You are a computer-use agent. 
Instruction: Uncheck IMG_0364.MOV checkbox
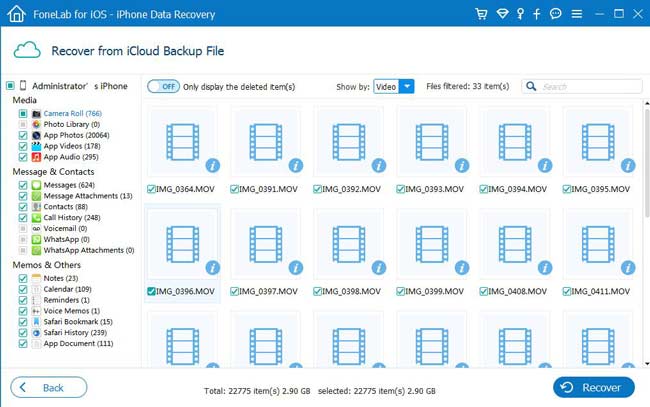(151, 189)
